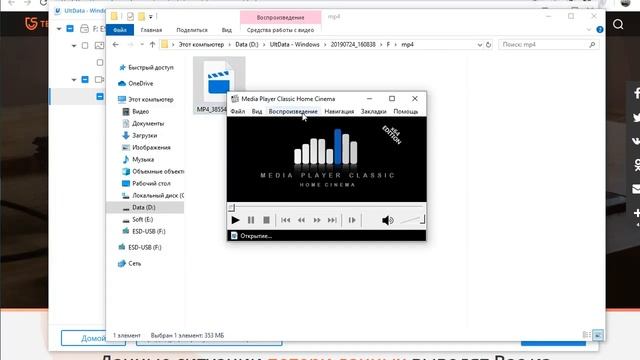Start playback in Media Player Classic
Image resolution: width=640 pixels, height=360 pixels.
(x=235, y=220)
